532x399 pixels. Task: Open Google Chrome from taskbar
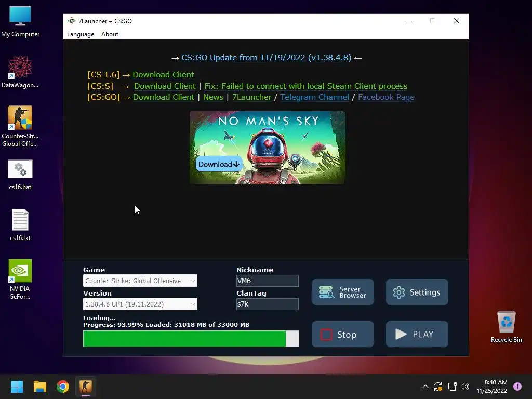click(x=63, y=387)
